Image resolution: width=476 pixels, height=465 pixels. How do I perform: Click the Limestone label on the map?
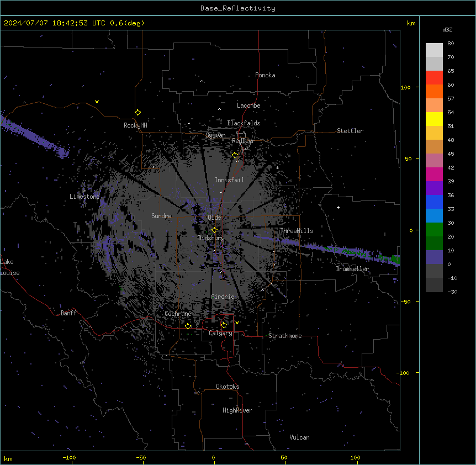pos(84,197)
